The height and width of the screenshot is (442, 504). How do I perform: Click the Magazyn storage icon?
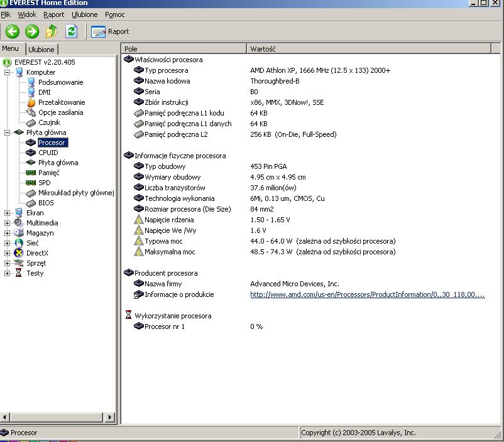[19, 233]
